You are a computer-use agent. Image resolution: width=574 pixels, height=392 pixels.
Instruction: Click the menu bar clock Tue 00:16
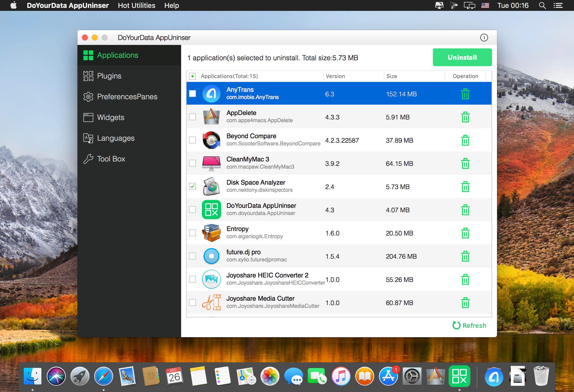(x=513, y=5)
